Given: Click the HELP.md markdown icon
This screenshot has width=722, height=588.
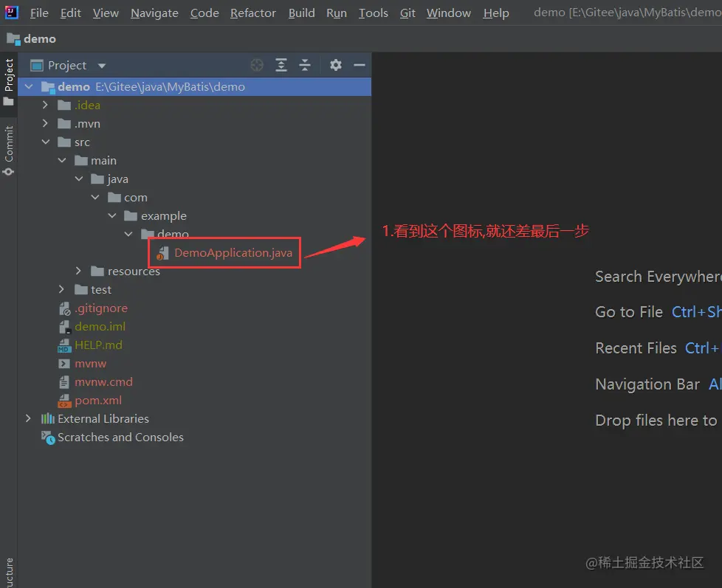Looking at the screenshot, I should pyautogui.click(x=64, y=345).
